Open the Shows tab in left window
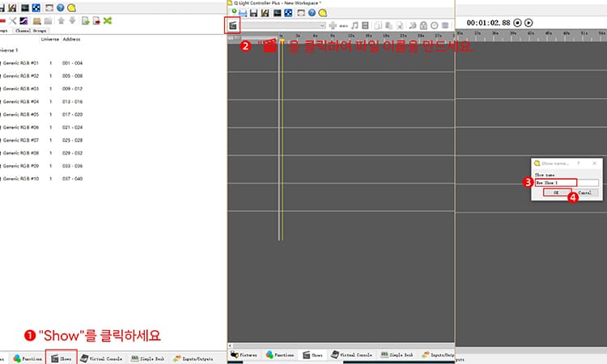607x364 pixels. (62, 358)
